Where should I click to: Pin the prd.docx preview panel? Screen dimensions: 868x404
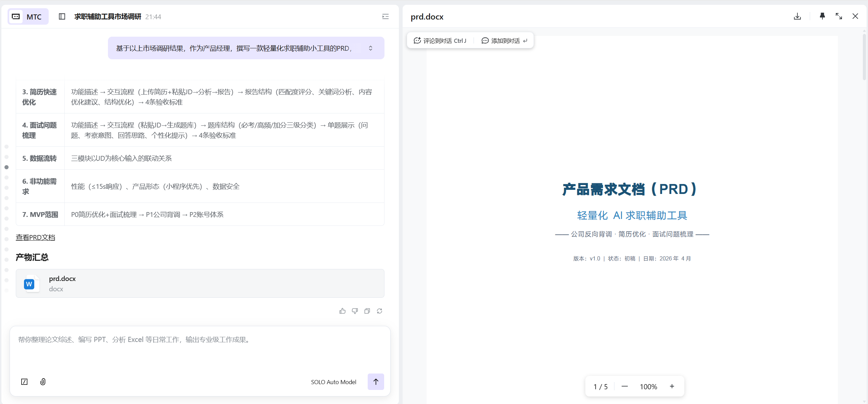[822, 16]
